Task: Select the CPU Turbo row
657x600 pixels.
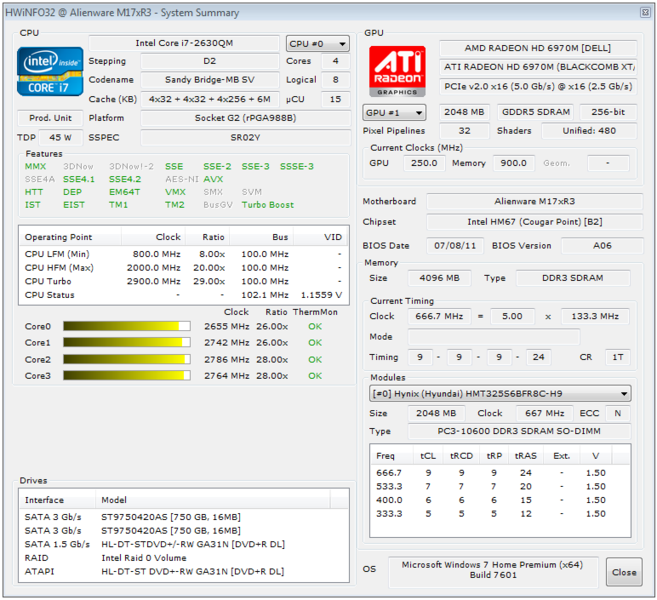Action: [x=184, y=281]
